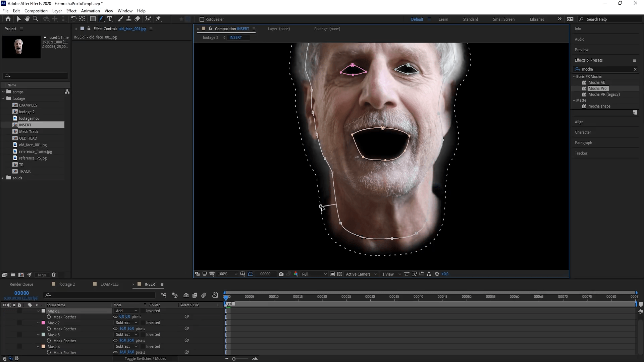The height and width of the screenshot is (362, 644).
Task: Enable Motion Blur icon in timeline
Action: click(204, 295)
